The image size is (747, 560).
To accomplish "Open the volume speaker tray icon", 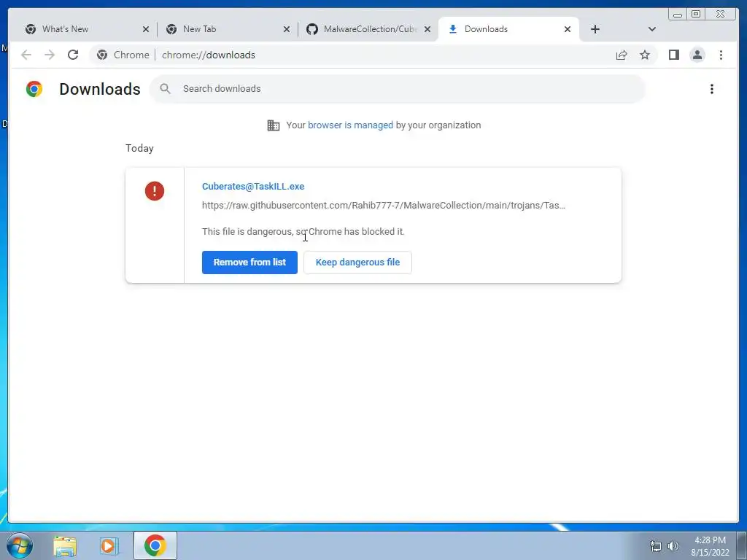I will click(x=673, y=546).
